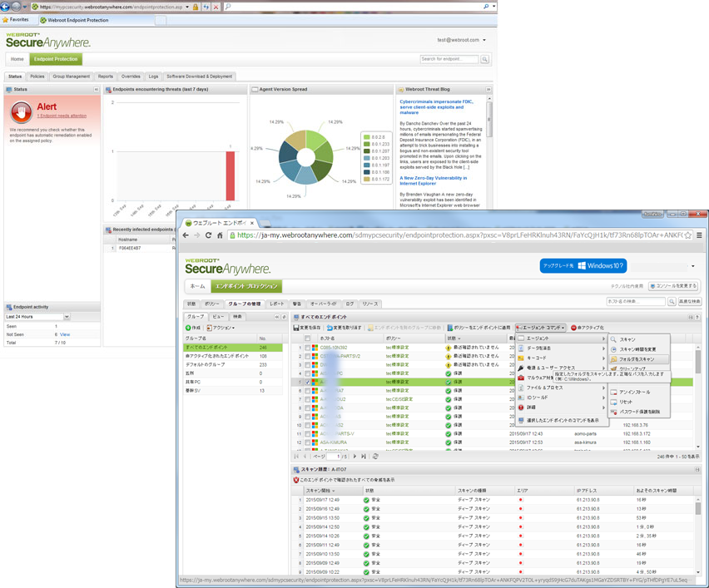Open the Last 24 Hours dropdown in IE window
Screen dimensions: 709x588
[67, 317]
